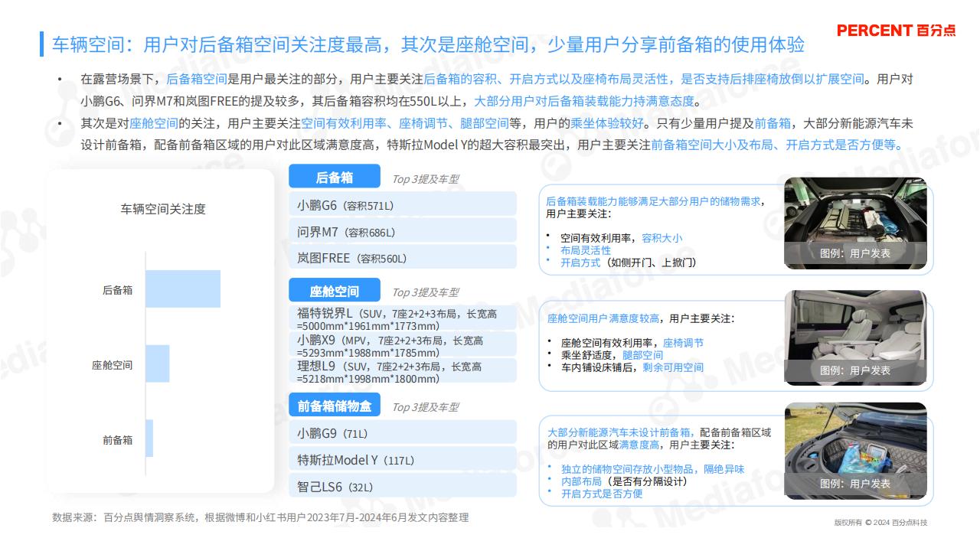Click the PERCENT 百分点 logo

tap(896, 31)
